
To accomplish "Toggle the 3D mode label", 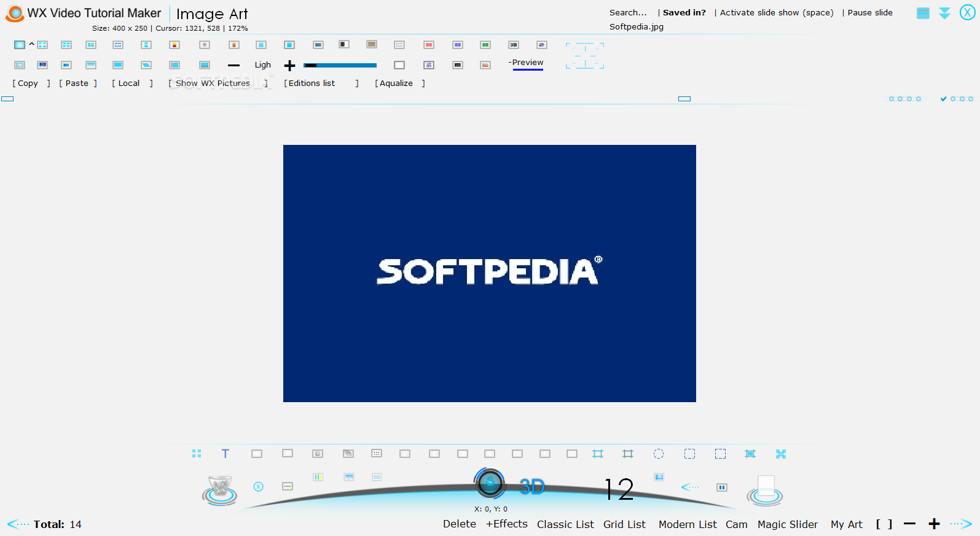I will pos(532,487).
